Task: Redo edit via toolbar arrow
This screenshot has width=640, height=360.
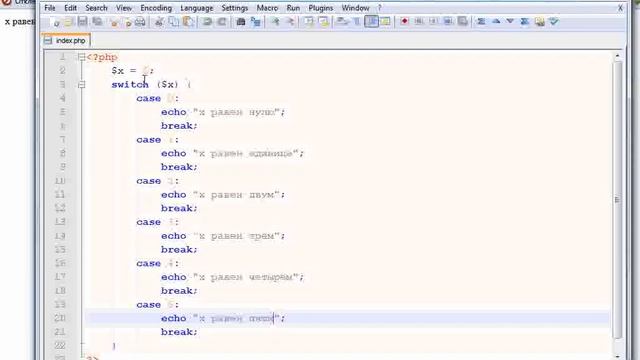Action: tap(222, 22)
